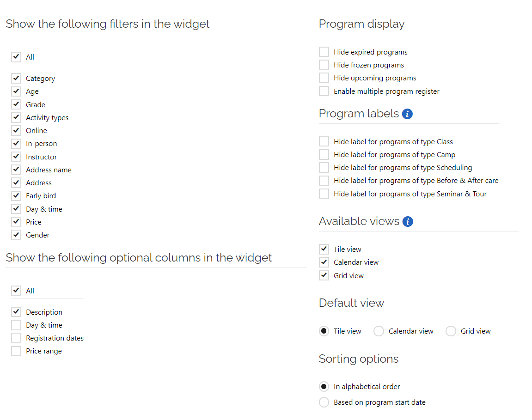The width and height of the screenshot is (532, 420).
Task: Select Calendar view as default view
Action: (x=379, y=331)
